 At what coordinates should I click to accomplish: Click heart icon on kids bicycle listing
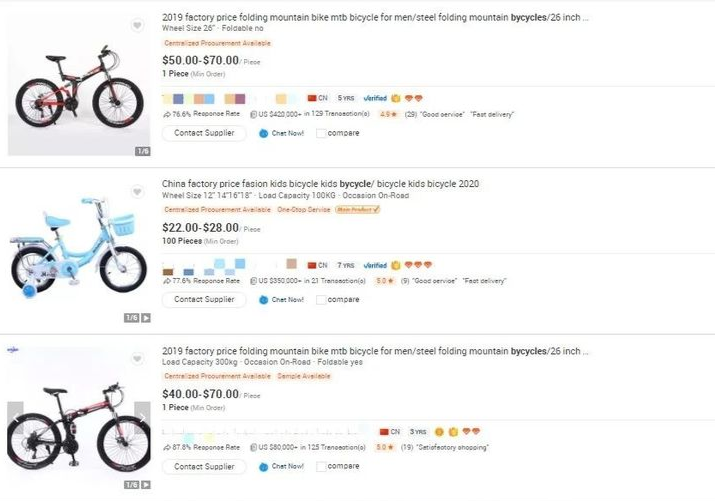(137, 190)
